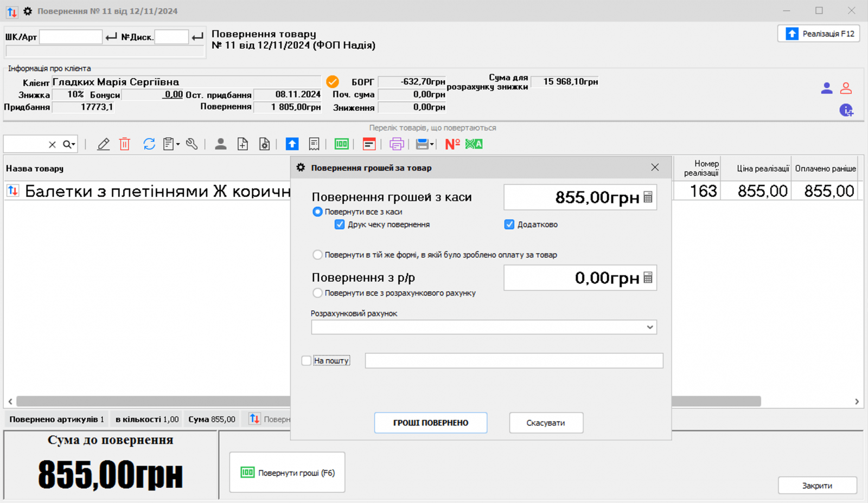Expand the 'Розрахунковий рахунок' dropdown
This screenshot has width=868, height=503.
[x=649, y=327]
